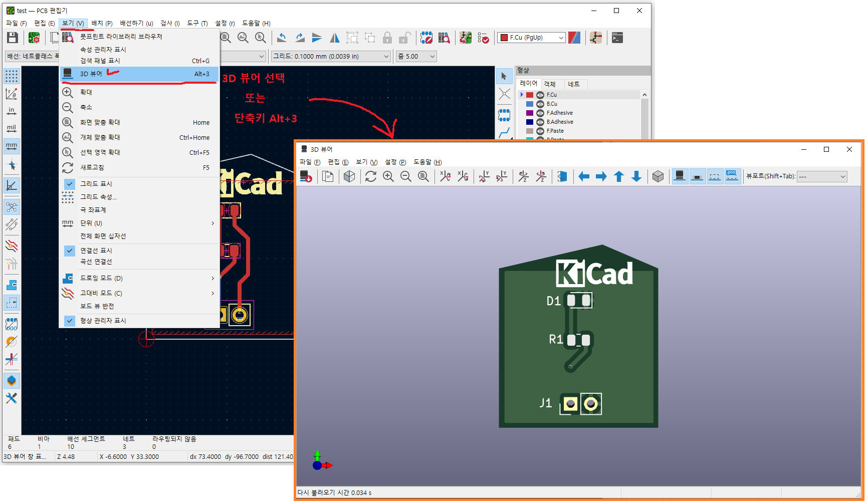Choose '화면 맞춤 확대' menu item
Screen dimensions: 867x504
click(x=139, y=122)
